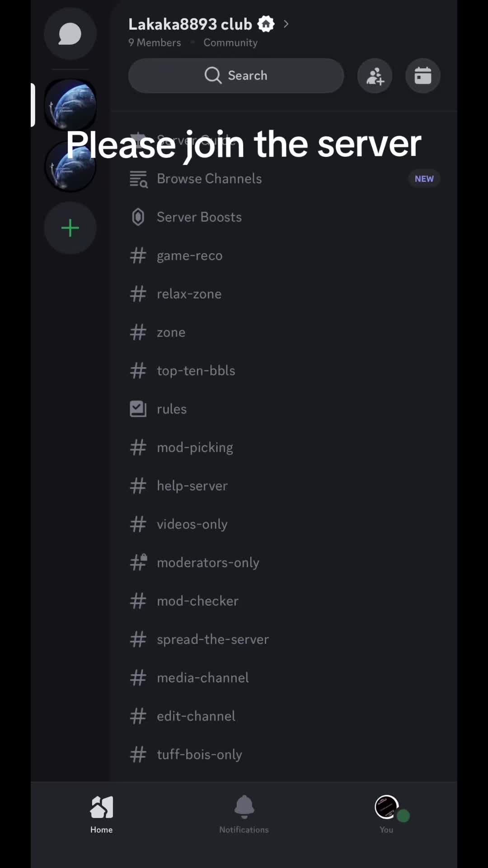Click the NEW badge on Browse Channels

[424, 179]
